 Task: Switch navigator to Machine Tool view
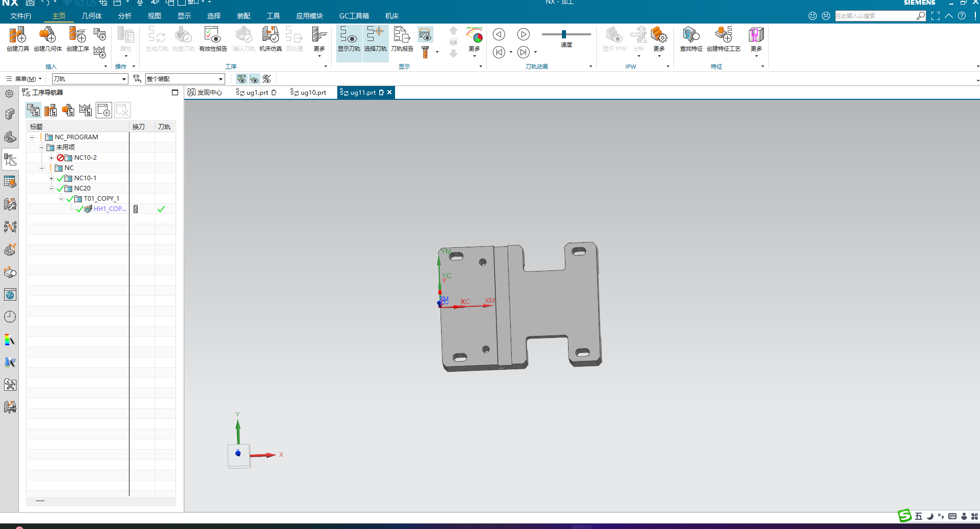(x=51, y=110)
